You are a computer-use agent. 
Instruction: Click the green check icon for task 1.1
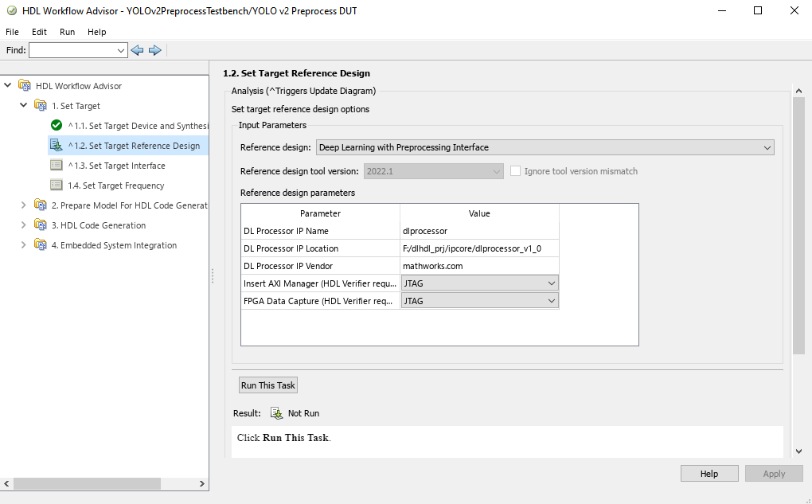pos(56,126)
